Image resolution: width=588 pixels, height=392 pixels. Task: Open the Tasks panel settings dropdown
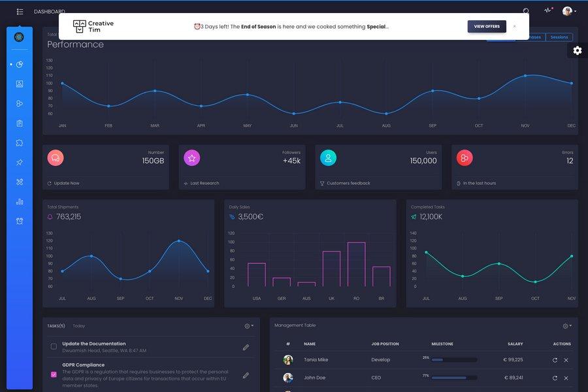246,325
